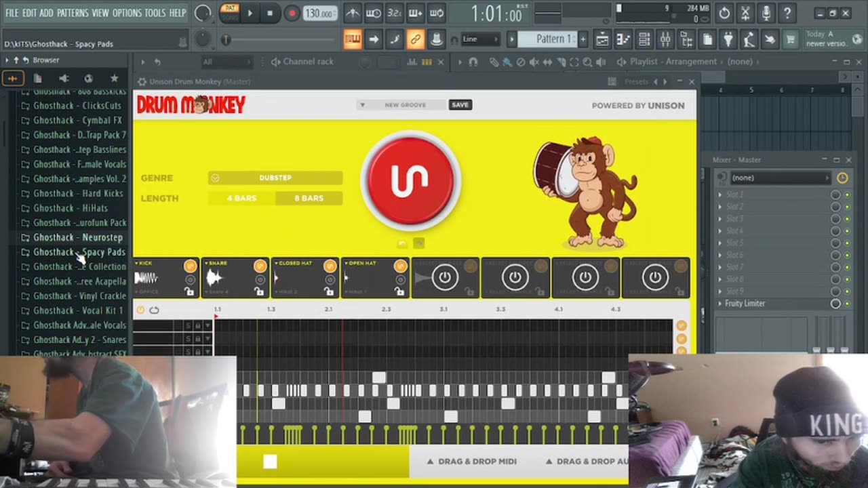Open the PATTERNS menu
Screen dimensions: 868x488
72,13
